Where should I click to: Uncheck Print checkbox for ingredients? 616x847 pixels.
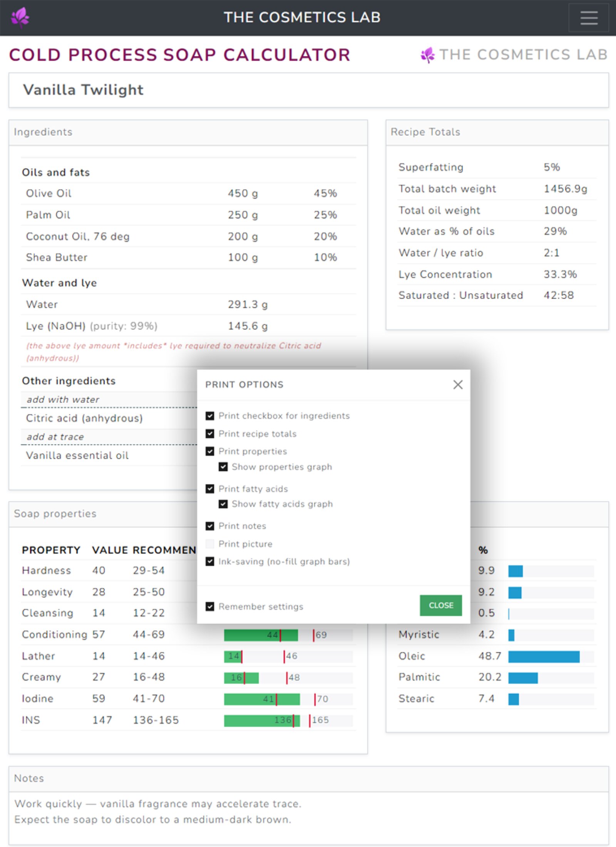tap(210, 416)
